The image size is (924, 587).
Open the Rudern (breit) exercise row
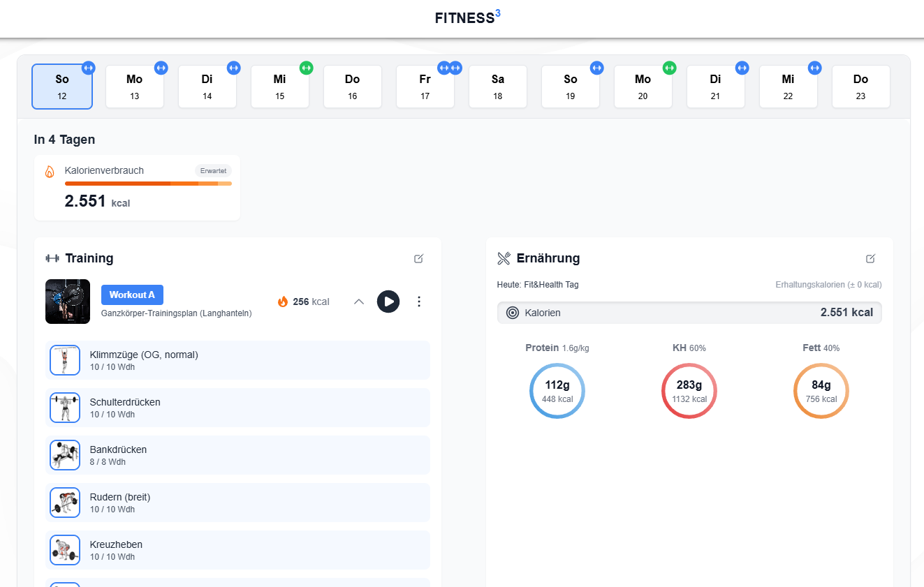(237, 503)
